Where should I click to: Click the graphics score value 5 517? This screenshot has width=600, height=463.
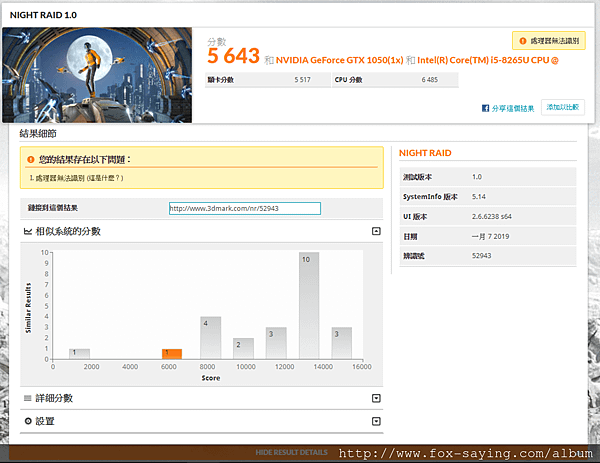pyautogui.click(x=302, y=80)
